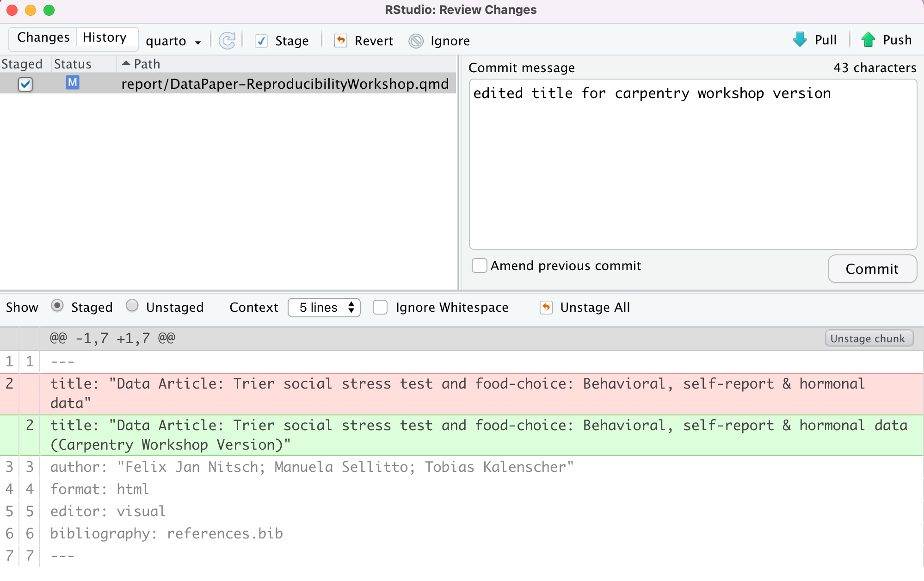The image size is (924, 581).
Task: Click the added title line with Carpentry Workshop Version
Action: [x=462, y=435]
